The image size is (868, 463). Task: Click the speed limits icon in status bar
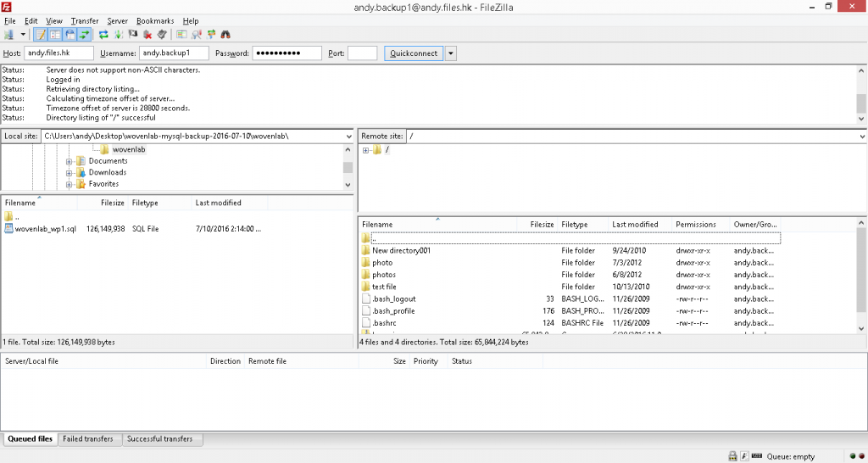click(x=744, y=456)
